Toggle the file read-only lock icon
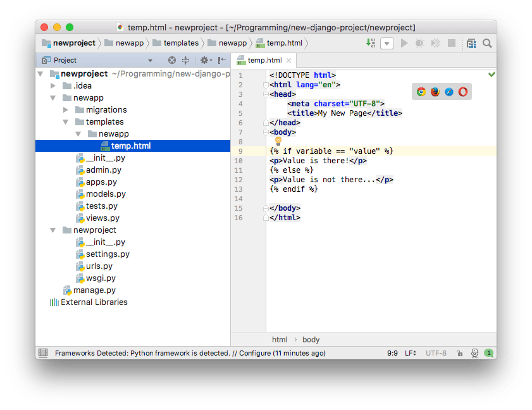 click(x=459, y=353)
